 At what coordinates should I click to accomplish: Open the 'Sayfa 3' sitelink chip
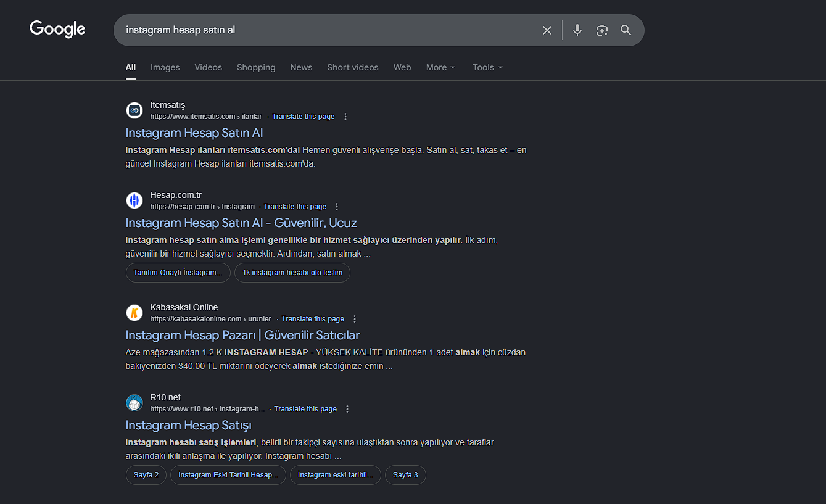click(x=405, y=475)
